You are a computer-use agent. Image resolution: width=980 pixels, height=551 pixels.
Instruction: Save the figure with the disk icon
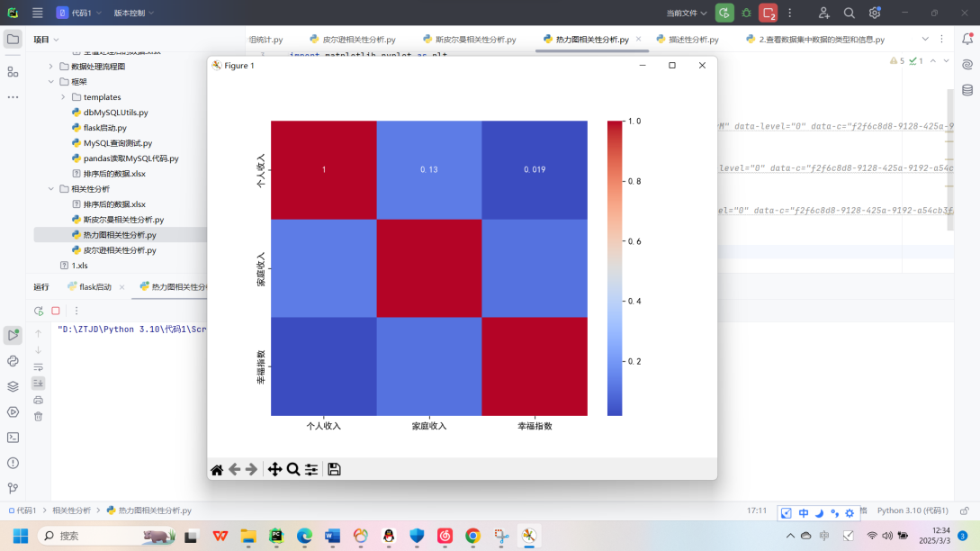point(335,470)
